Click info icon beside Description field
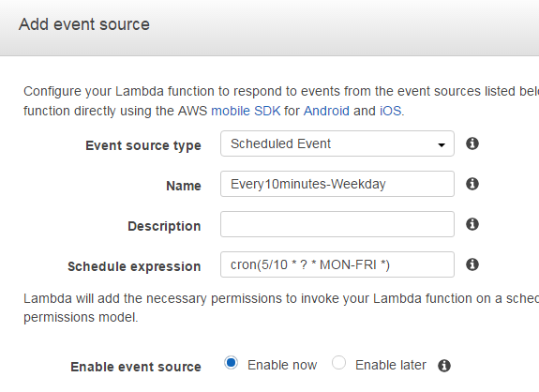Screen dimensions: 539x392 [472, 224]
